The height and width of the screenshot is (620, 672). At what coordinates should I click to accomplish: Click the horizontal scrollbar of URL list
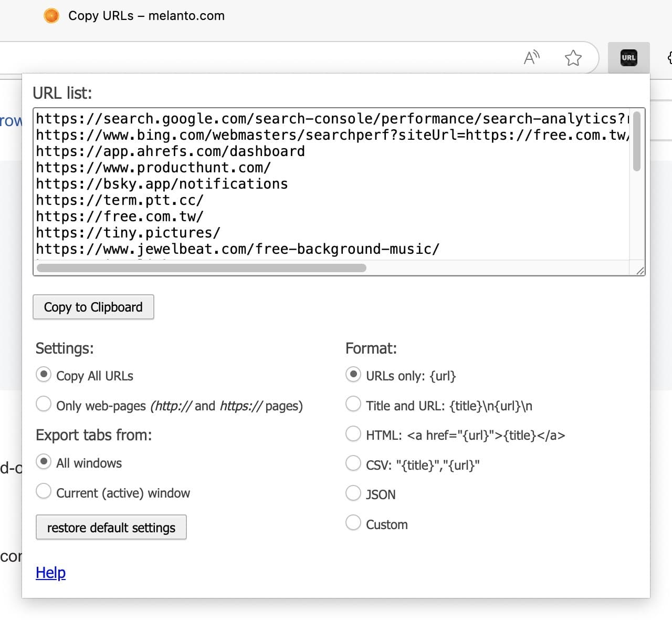pos(202,268)
